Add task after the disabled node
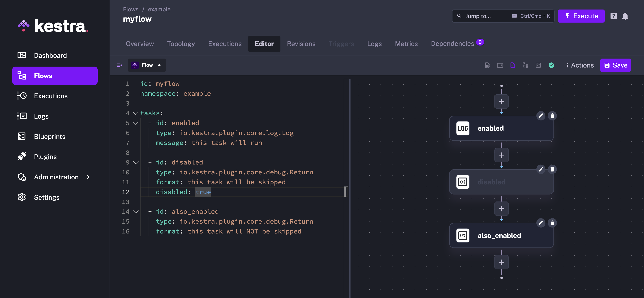The height and width of the screenshot is (298, 644). [501, 209]
